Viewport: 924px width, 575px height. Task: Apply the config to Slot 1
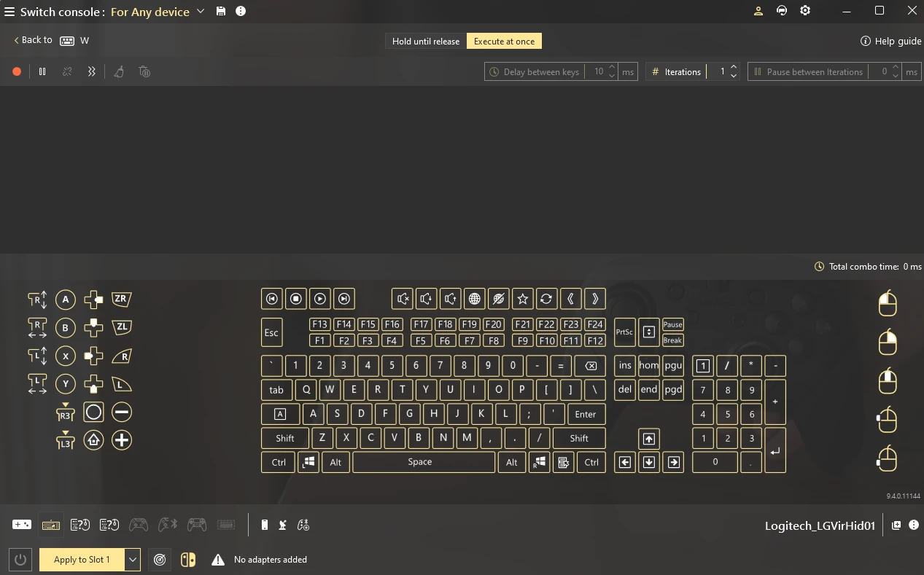pos(82,560)
